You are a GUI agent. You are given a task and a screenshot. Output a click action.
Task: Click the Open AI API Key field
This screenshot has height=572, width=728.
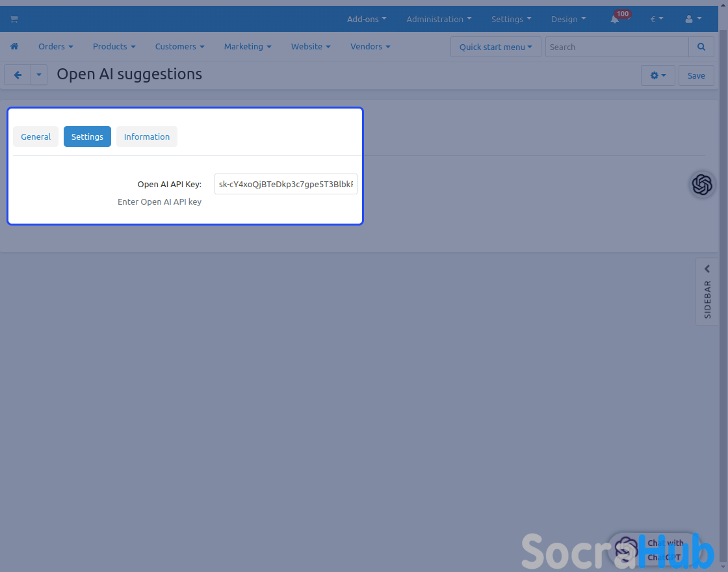[285, 184]
